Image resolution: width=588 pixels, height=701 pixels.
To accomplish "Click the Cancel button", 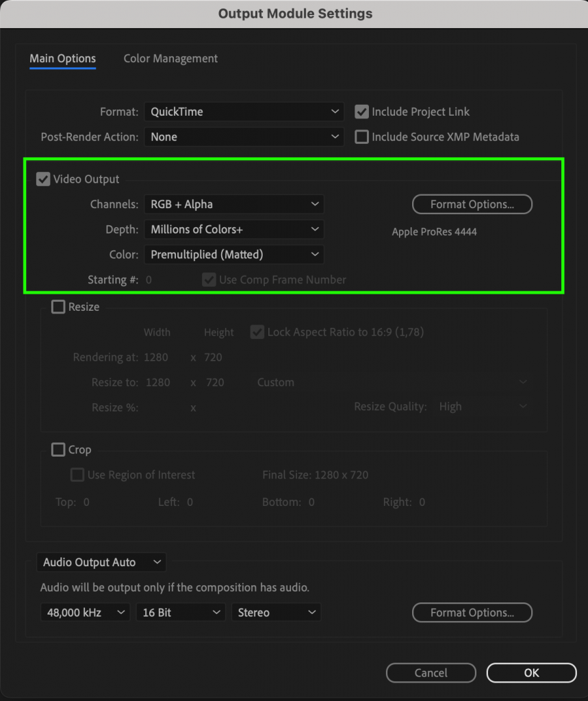I will [x=431, y=672].
